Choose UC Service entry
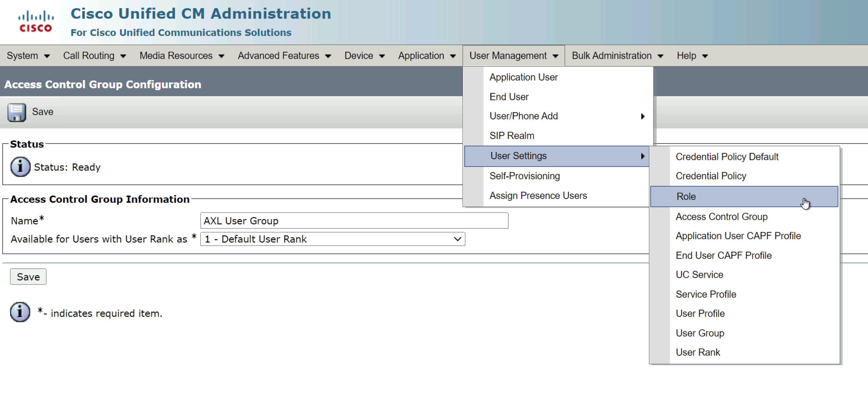The image size is (868, 406). click(x=744, y=275)
